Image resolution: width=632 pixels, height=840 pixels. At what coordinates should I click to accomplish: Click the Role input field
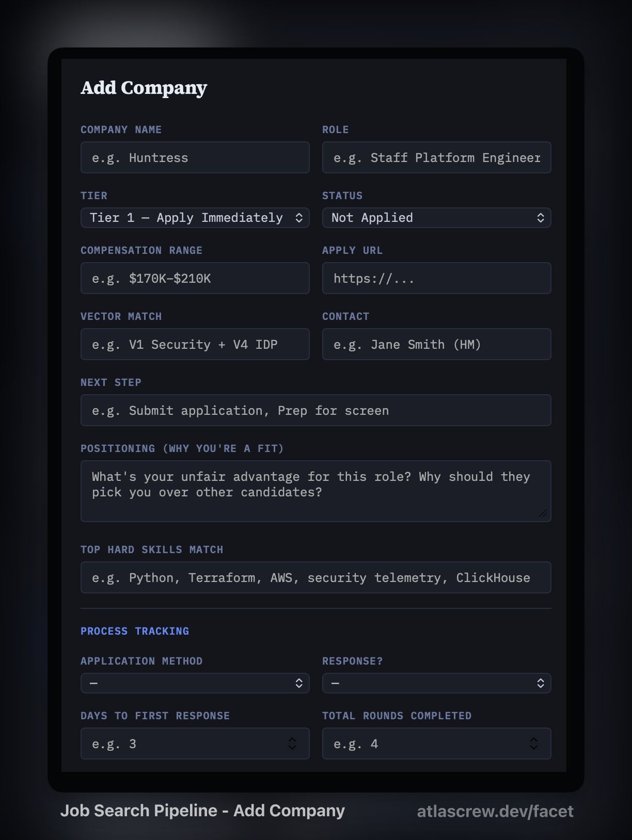(436, 157)
